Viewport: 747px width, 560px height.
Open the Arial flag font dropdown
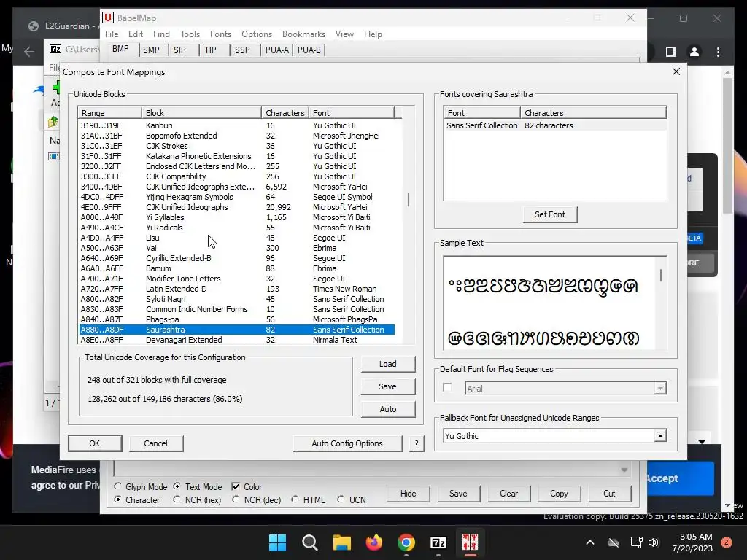pos(659,389)
